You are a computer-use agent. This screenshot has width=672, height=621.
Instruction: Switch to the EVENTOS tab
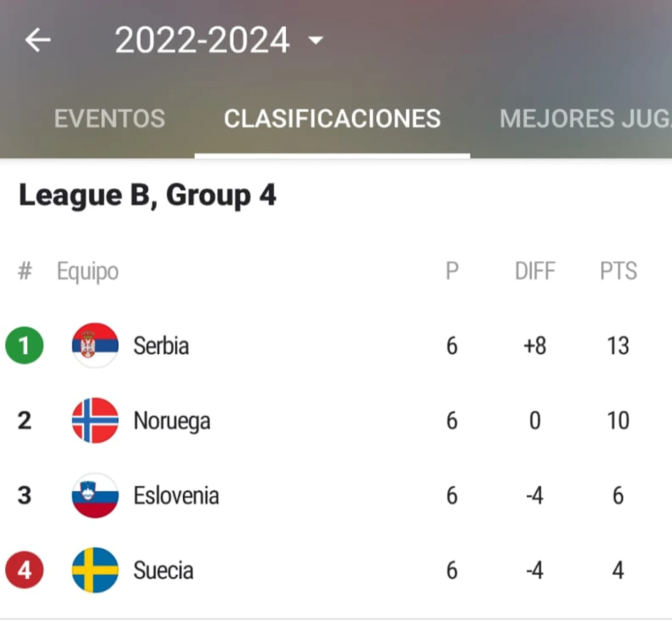(110, 119)
